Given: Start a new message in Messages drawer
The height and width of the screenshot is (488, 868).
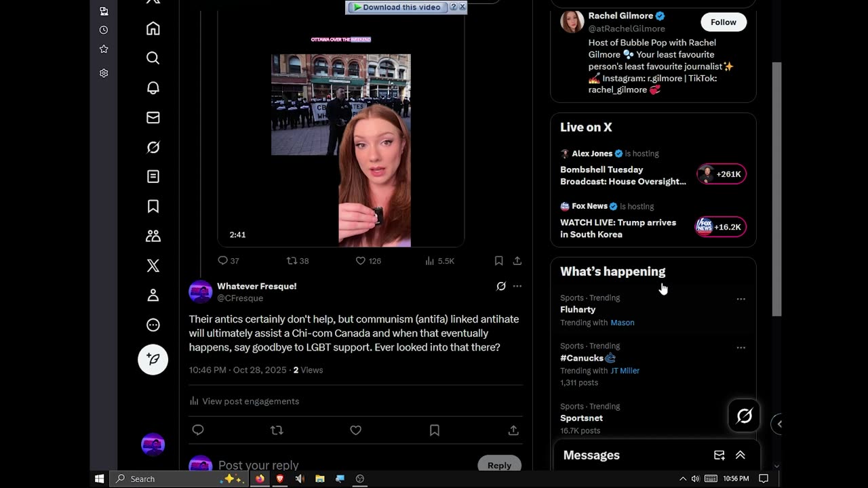Looking at the screenshot, I should pos(719,455).
